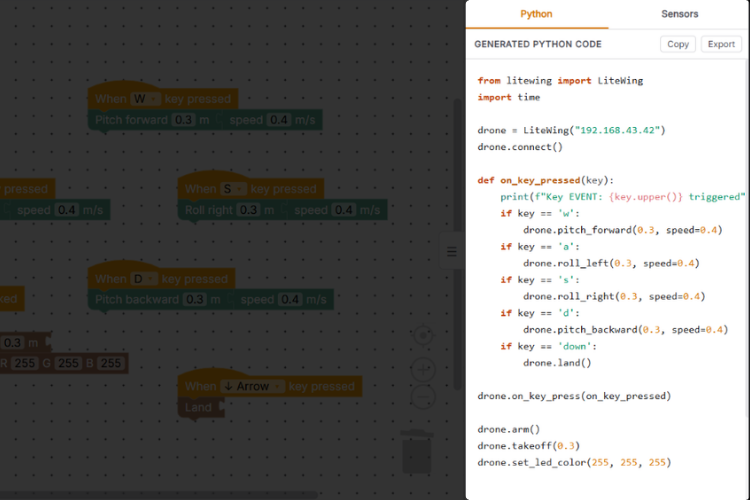Edit the B 255 color value
Screen dimensions: 750x500
(110, 363)
